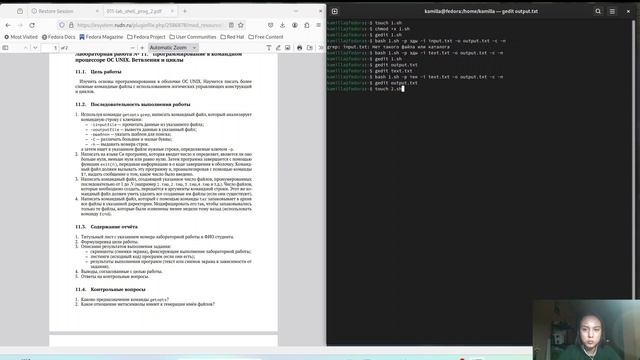This screenshot has height=360, width=640.
Task: Click the forward arrow in Firefox
Action: (x=20, y=25)
